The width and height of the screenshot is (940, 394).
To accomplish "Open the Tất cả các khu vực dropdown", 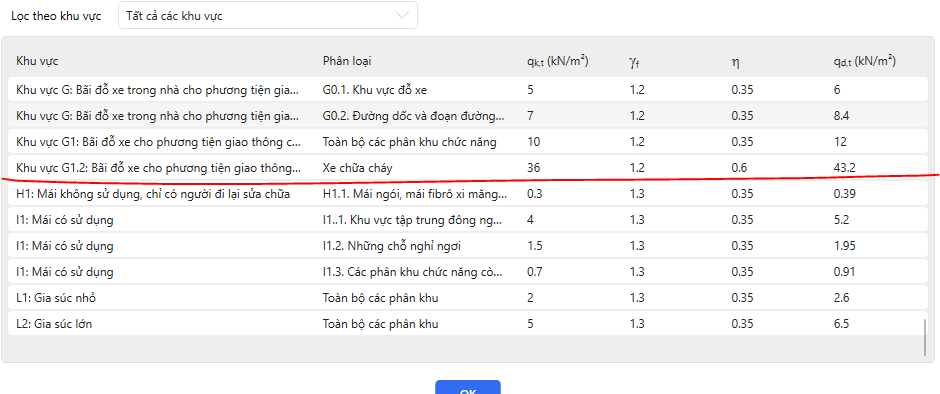I will [268, 16].
